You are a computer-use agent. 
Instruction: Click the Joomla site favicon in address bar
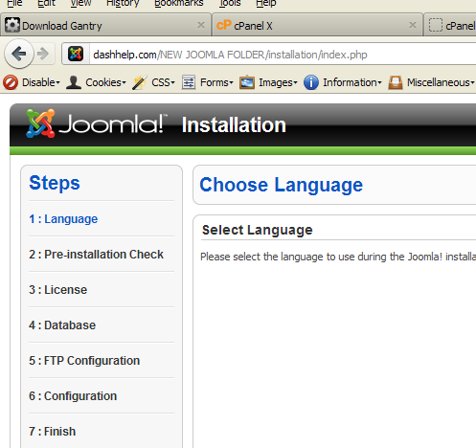[x=76, y=54]
